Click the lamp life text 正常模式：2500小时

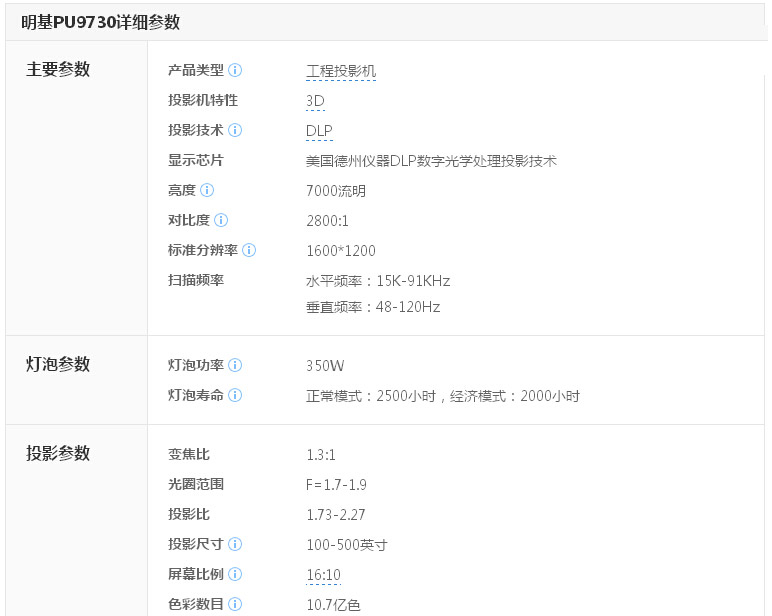(371, 396)
